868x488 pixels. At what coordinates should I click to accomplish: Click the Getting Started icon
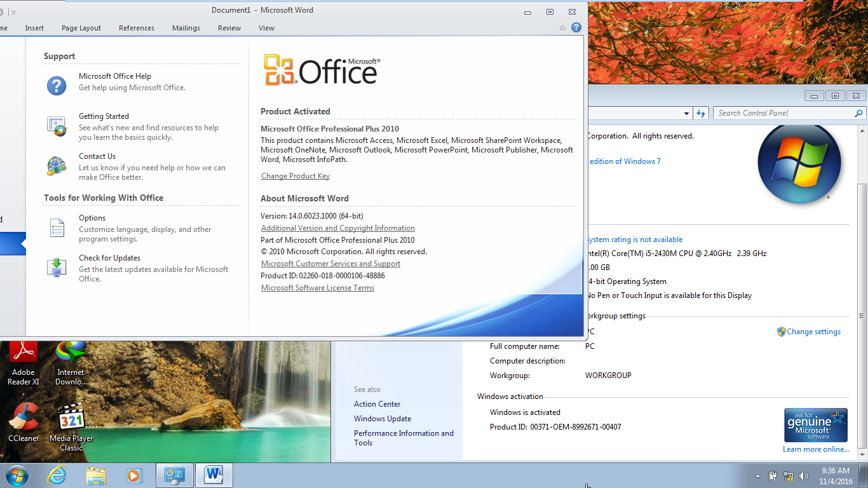click(x=57, y=126)
